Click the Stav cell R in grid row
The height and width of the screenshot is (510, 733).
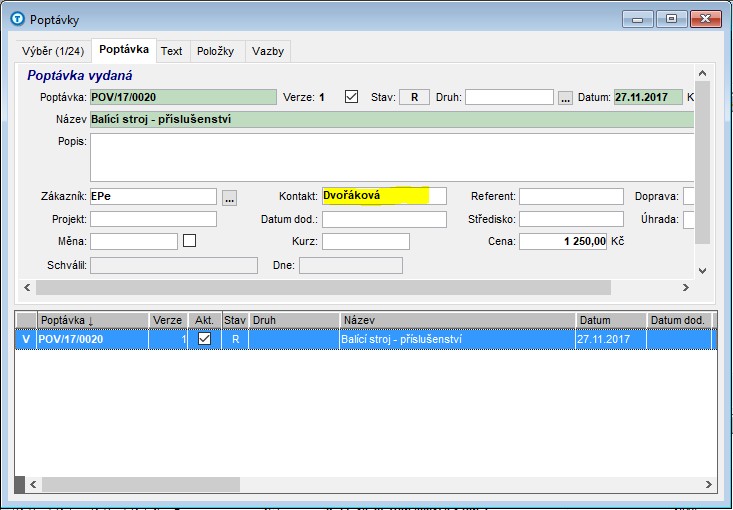click(235, 339)
